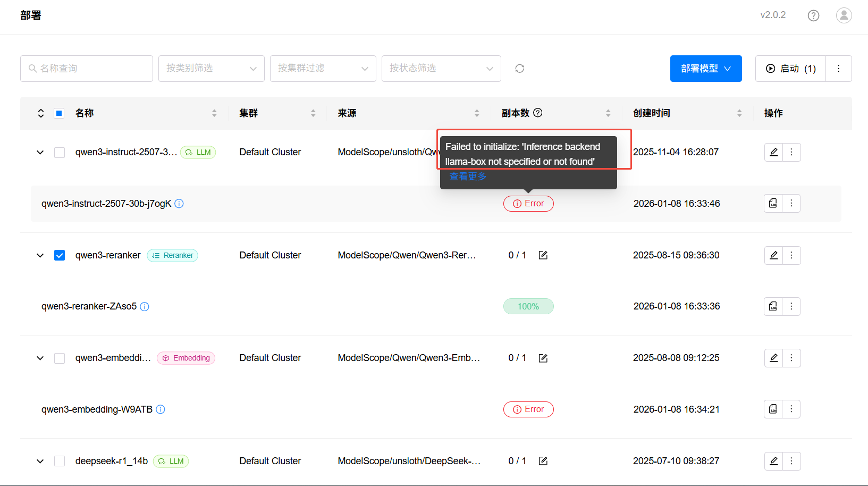Click source ModelScope/Qwen/Qwen3-Emb… cell

tap(409, 358)
